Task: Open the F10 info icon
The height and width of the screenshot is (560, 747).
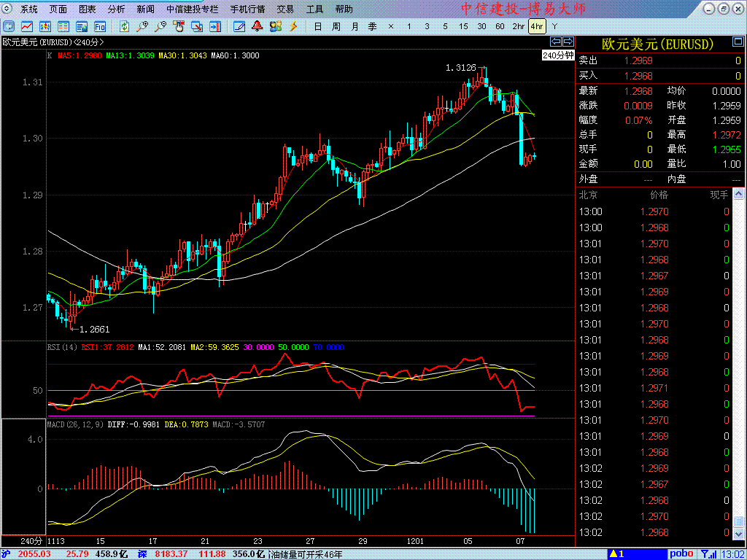Action: (x=99, y=26)
